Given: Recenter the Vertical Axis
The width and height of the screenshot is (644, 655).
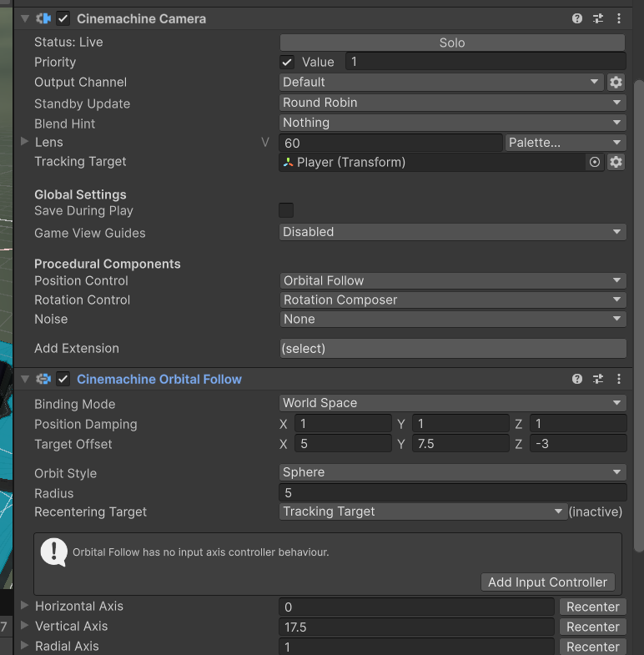Looking at the screenshot, I should pyautogui.click(x=592, y=627).
